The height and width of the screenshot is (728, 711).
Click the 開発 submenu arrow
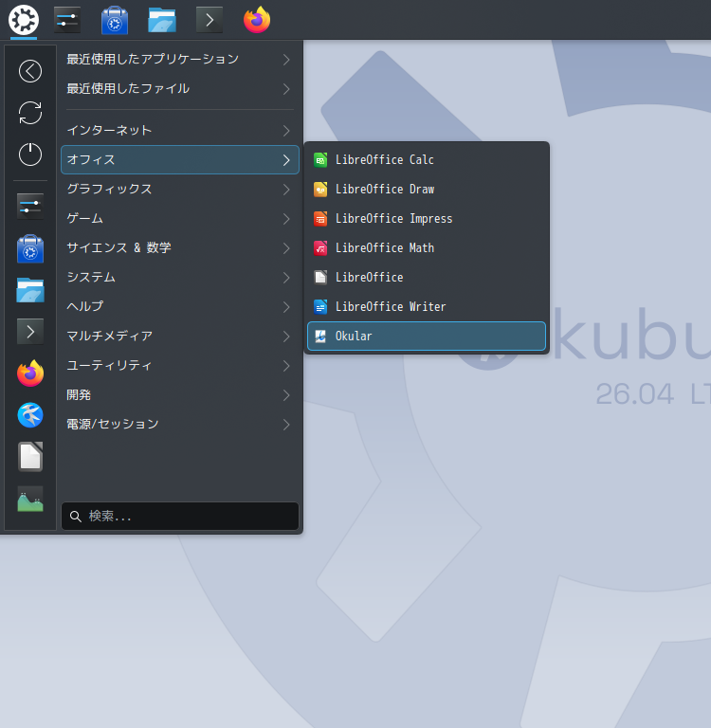[286, 395]
